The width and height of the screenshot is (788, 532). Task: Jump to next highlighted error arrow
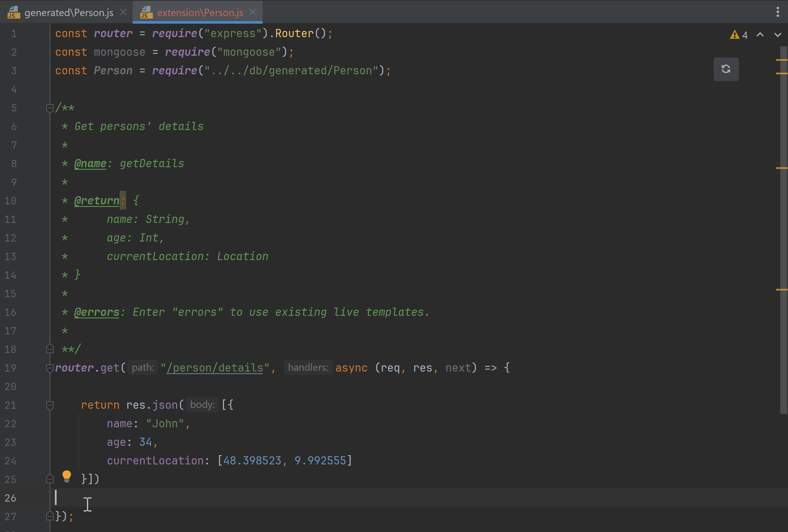click(x=778, y=35)
